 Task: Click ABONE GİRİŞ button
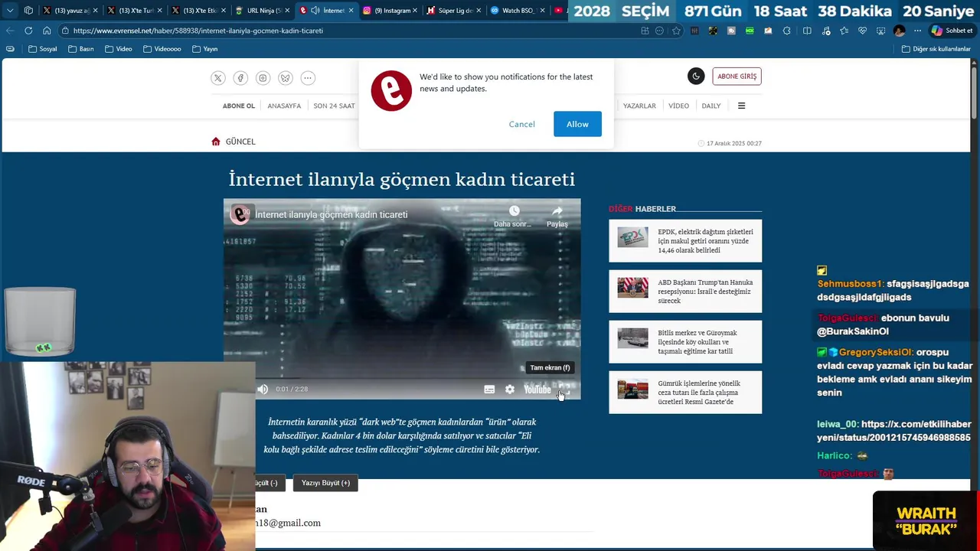pyautogui.click(x=737, y=77)
